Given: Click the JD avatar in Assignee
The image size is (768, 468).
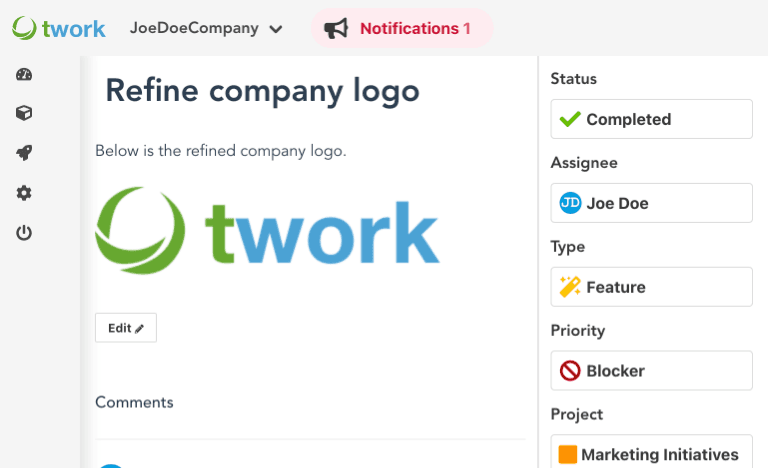Looking at the screenshot, I should pyautogui.click(x=570, y=203).
